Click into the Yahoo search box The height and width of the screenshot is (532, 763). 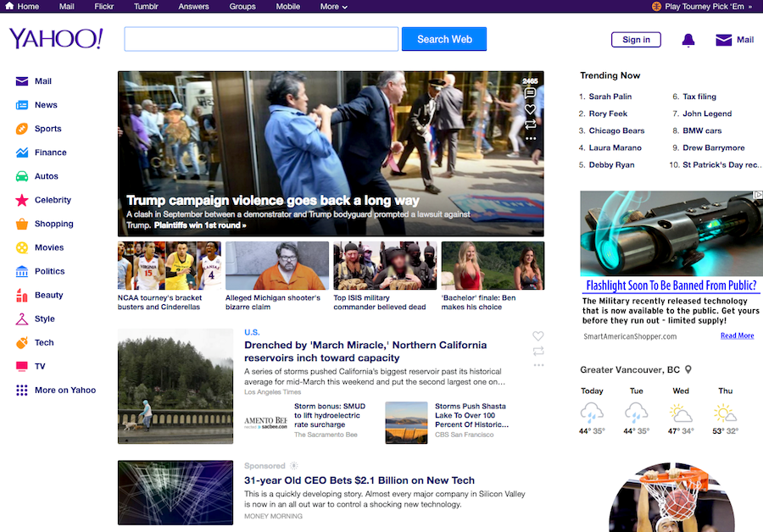tap(261, 40)
